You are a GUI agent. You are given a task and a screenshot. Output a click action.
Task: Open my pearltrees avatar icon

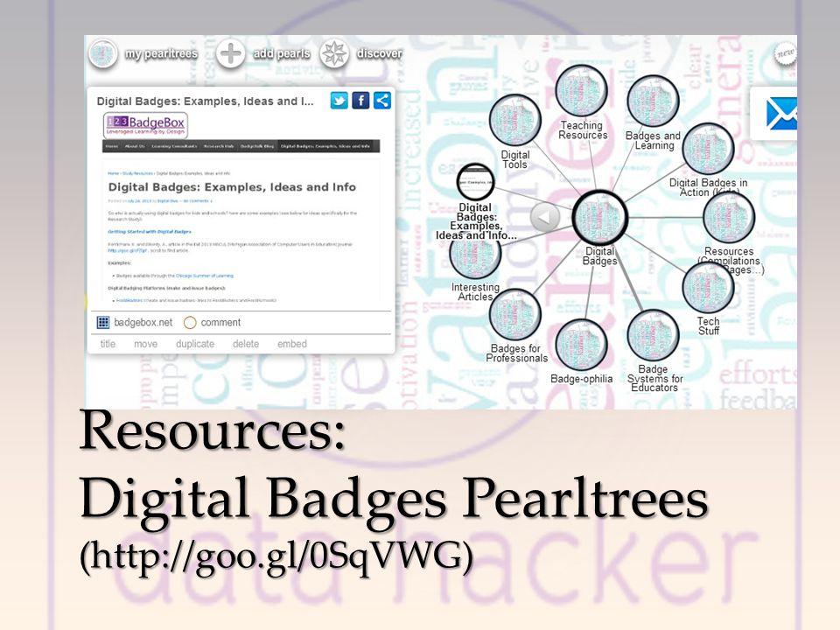point(103,53)
